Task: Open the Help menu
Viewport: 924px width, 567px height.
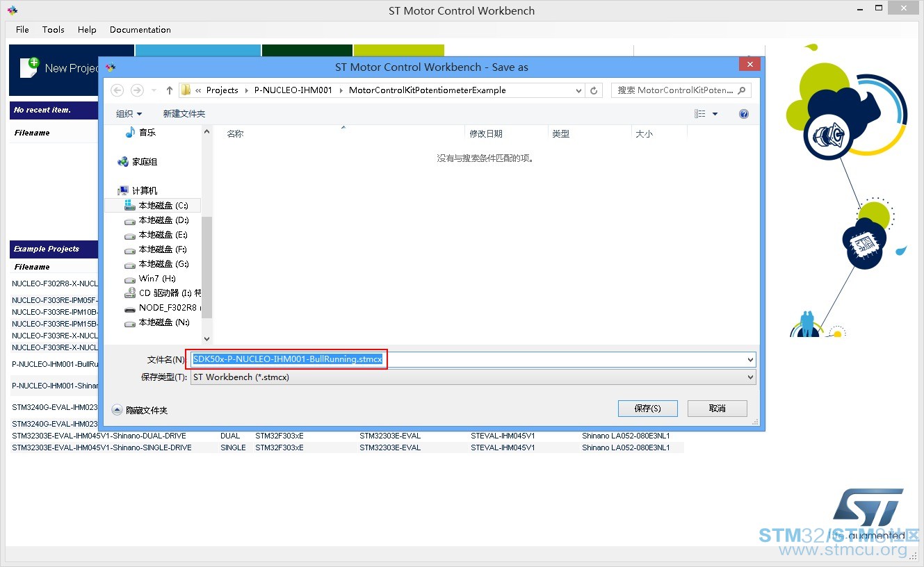Action: [x=87, y=30]
